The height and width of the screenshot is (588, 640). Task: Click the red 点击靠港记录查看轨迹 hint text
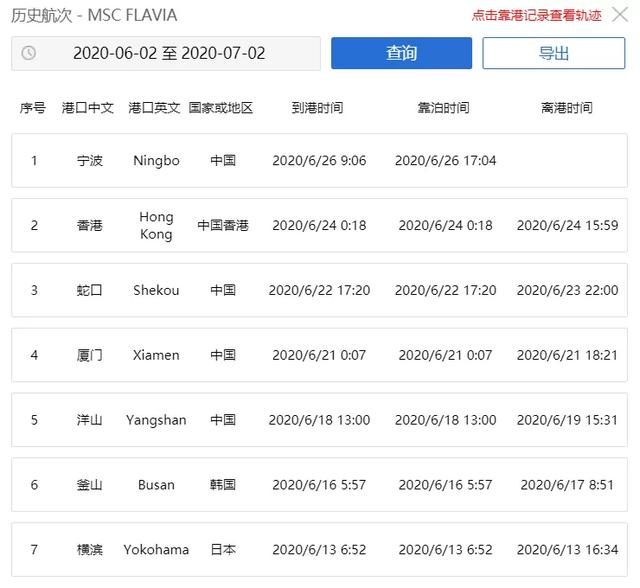coord(537,16)
